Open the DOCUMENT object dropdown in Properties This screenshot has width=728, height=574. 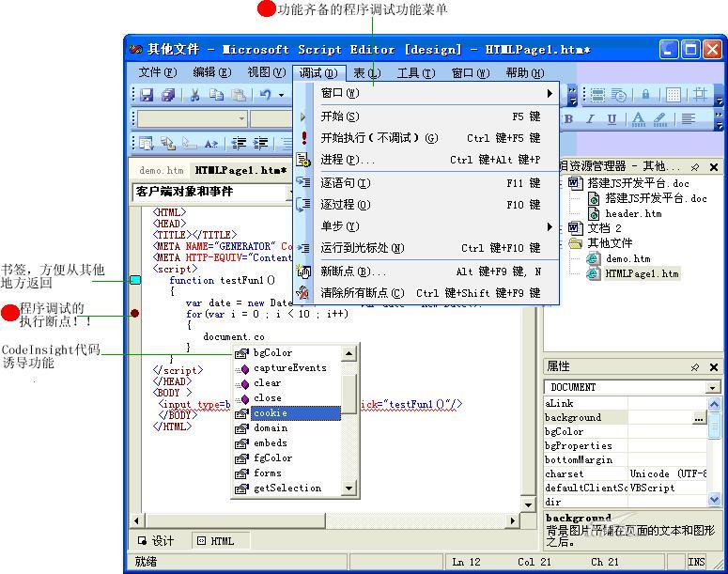pyautogui.click(x=712, y=387)
